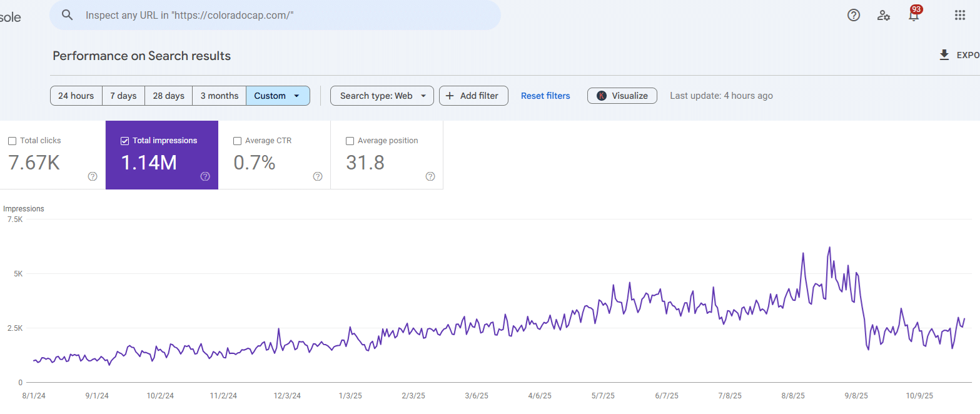
Task: Open the Google apps grid icon
Action: point(960,15)
